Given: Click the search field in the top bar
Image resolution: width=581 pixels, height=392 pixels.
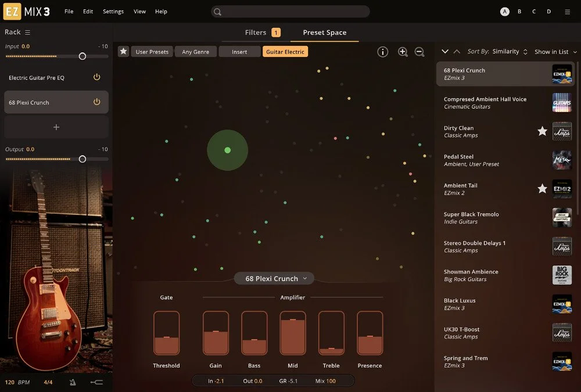Looking at the screenshot, I should pyautogui.click(x=290, y=11).
